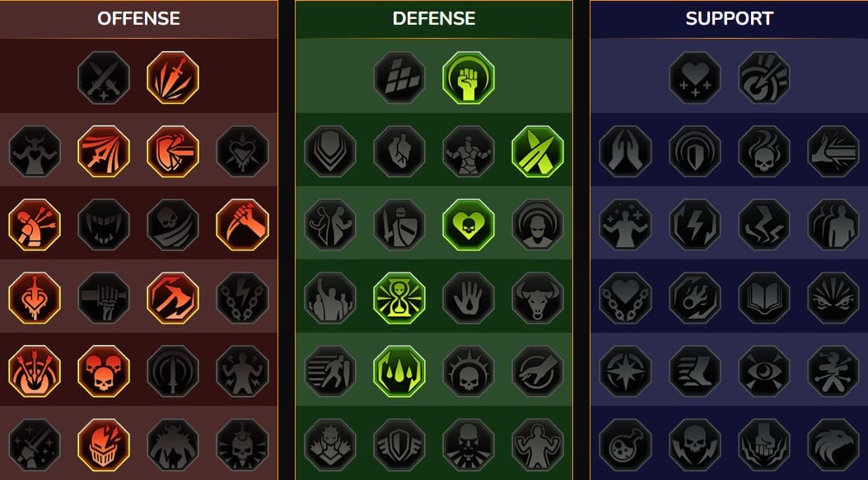This screenshot has height=480, width=868.
Task: Select the open book mastery icon
Action: 764,298
